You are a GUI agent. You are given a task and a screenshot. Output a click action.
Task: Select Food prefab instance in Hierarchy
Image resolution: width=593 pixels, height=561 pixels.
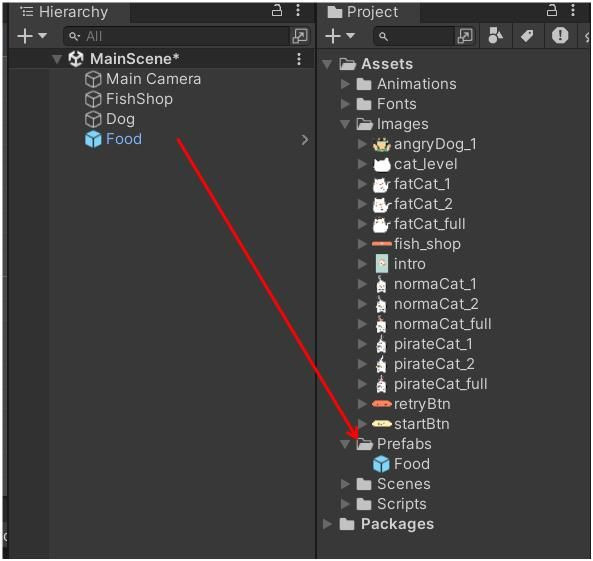tap(124, 139)
